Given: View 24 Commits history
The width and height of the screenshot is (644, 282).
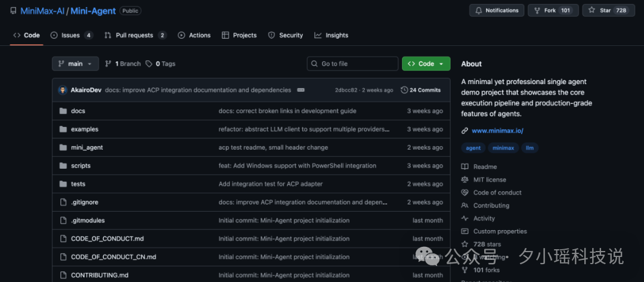Looking at the screenshot, I should pyautogui.click(x=420, y=90).
